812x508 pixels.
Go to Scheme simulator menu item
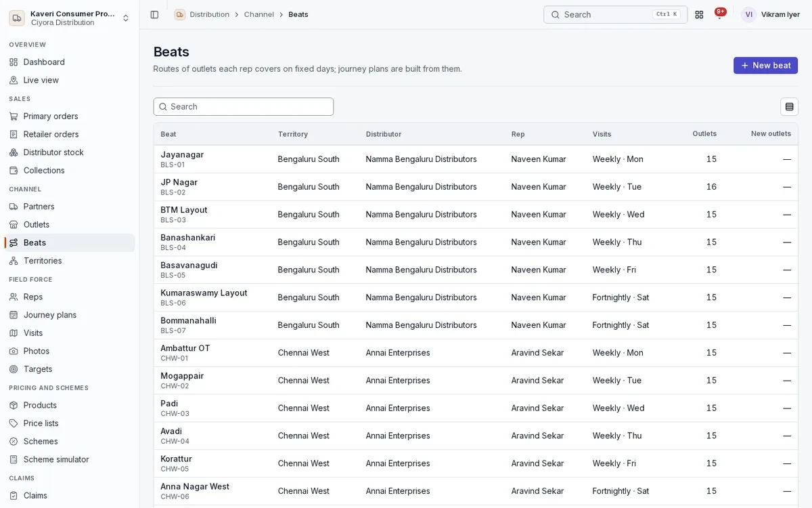[70, 459]
